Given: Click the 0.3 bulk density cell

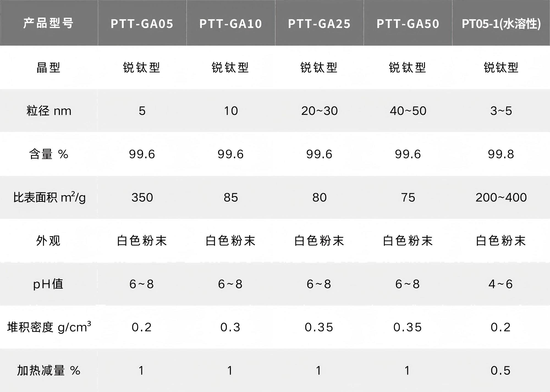Looking at the screenshot, I should [230, 327].
